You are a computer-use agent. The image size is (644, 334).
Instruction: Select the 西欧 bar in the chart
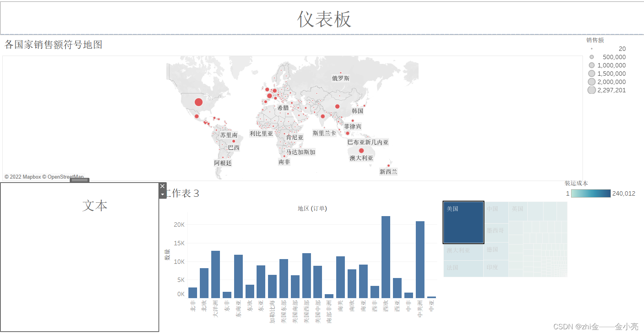[x=386, y=257]
